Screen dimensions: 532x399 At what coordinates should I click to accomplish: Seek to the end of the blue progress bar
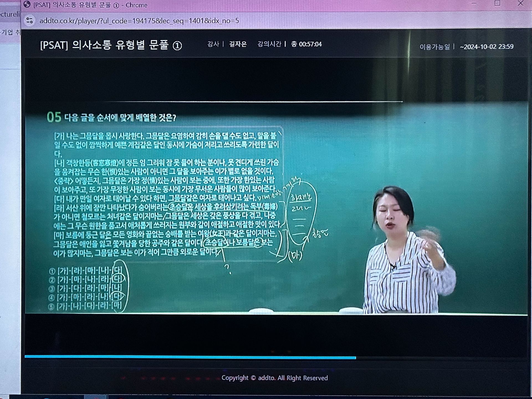355,358
